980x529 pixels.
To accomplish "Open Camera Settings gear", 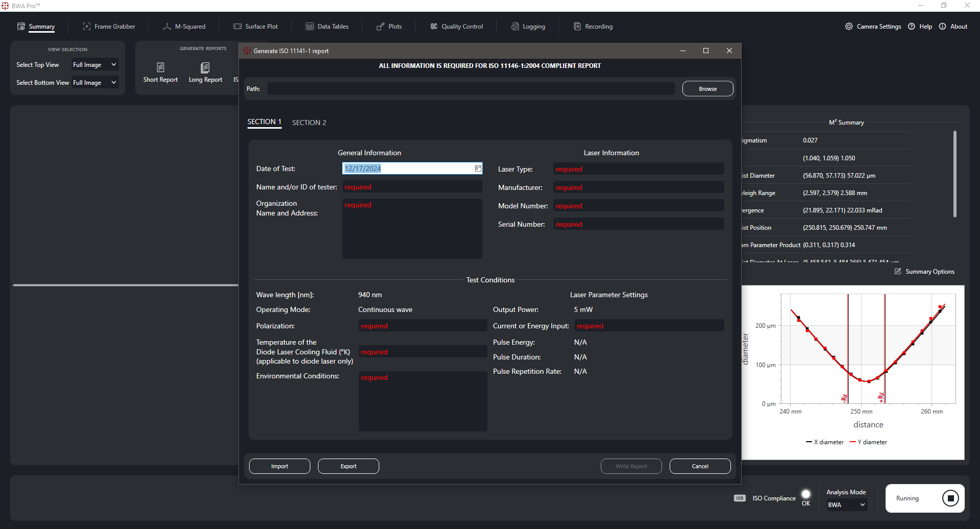I will (x=849, y=27).
